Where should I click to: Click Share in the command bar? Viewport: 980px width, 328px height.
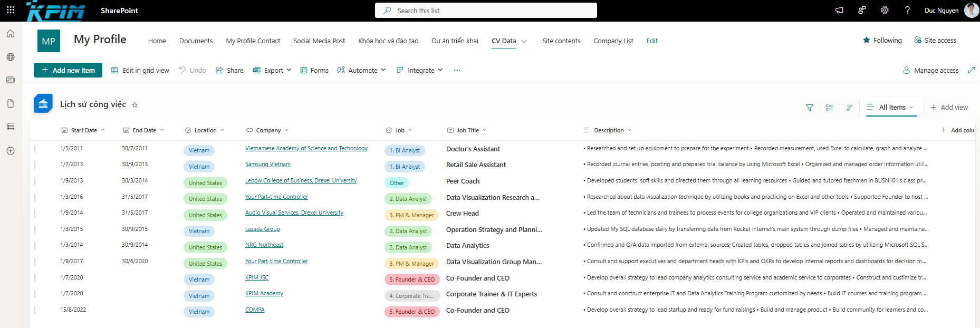coord(229,70)
